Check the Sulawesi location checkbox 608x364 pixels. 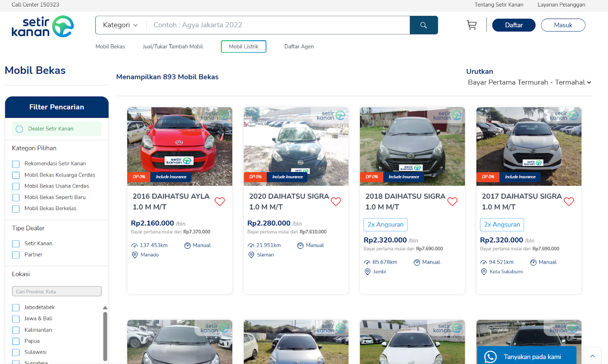coord(16,353)
